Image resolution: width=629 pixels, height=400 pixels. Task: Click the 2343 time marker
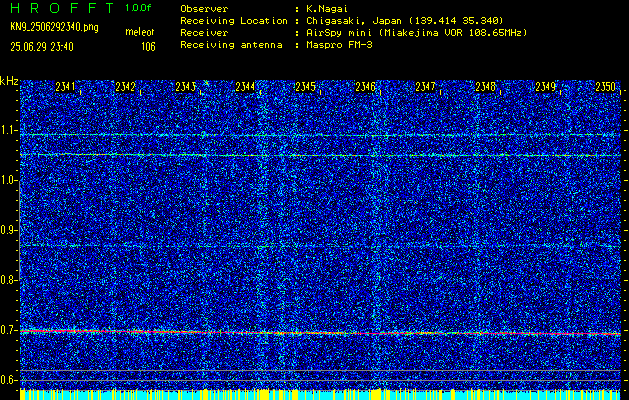[185, 87]
